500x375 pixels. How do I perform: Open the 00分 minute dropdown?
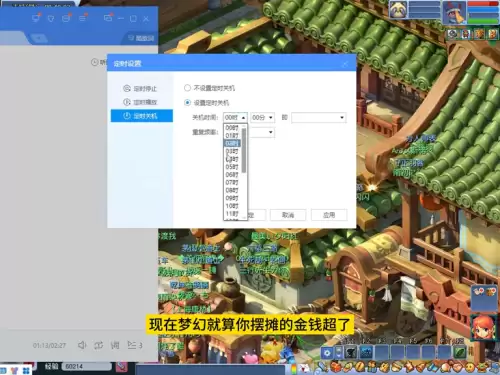(263, 117)
